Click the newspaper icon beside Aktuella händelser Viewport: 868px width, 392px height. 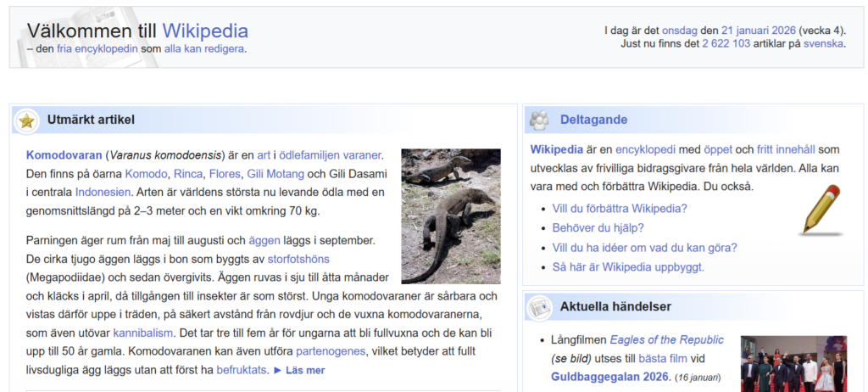538,307
